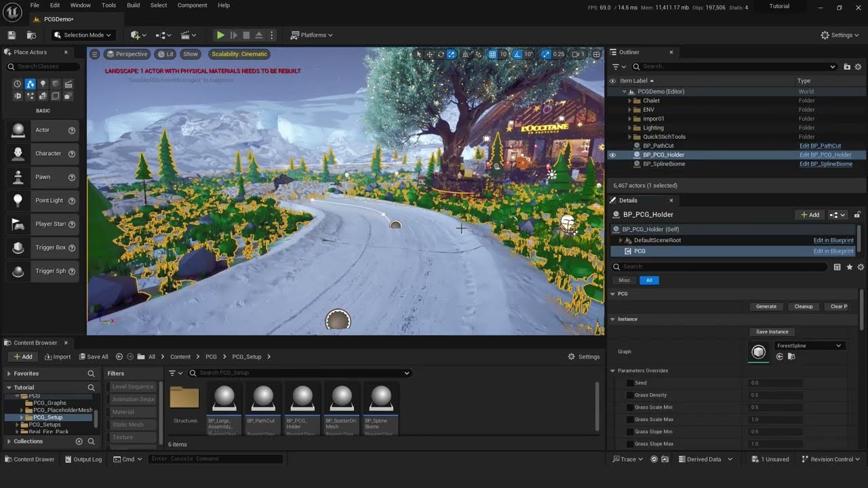Screen dimensions: 868x488
Task: Toggle visibility eye for BP_PCG_Holder
Action: coord(612,155)
